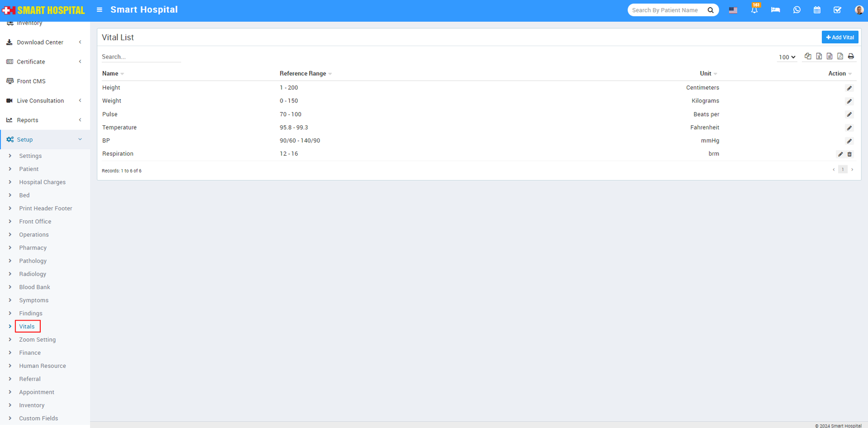Export vital list as PDF
The height and width of the screenshot is (428, 868).
[x=840, y=56]
